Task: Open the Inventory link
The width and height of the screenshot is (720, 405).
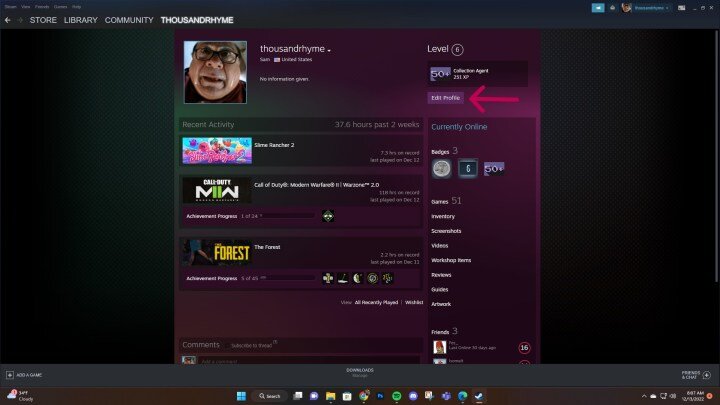Action: coord(443,216)
